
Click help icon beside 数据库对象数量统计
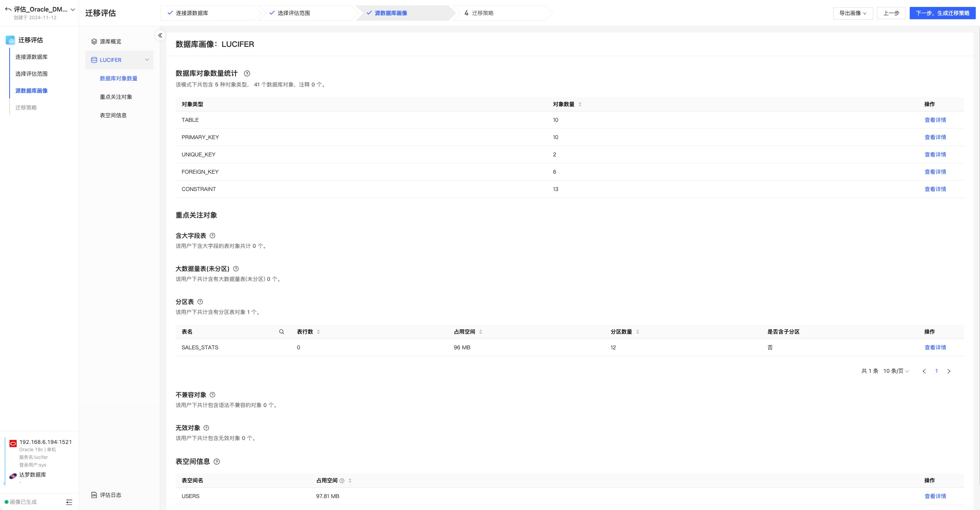(247, 73)
